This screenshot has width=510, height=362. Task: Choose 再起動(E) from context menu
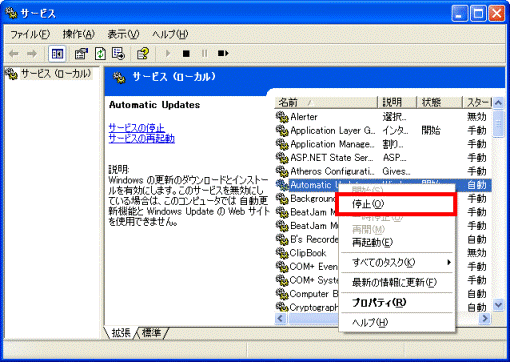[397, 242]
